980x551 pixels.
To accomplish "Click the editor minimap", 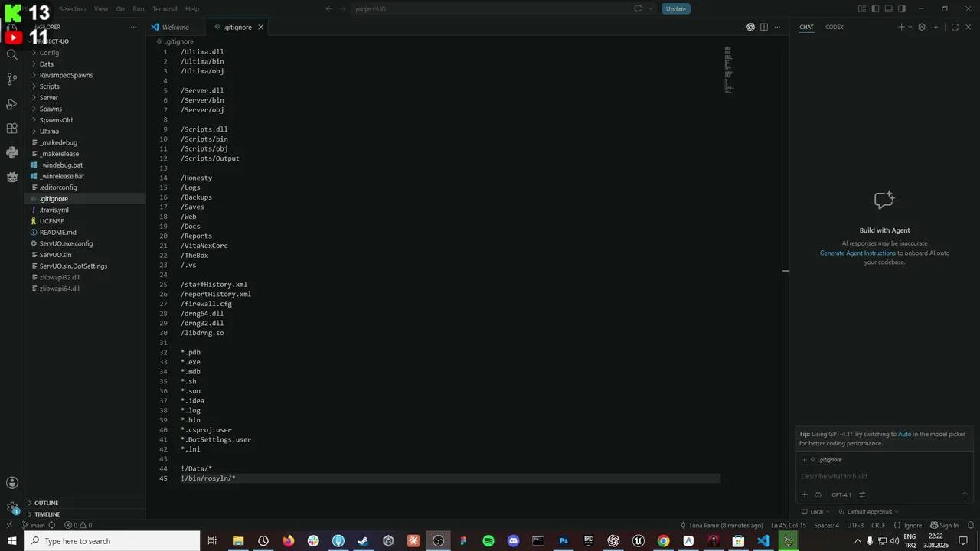I will [729, 70].
